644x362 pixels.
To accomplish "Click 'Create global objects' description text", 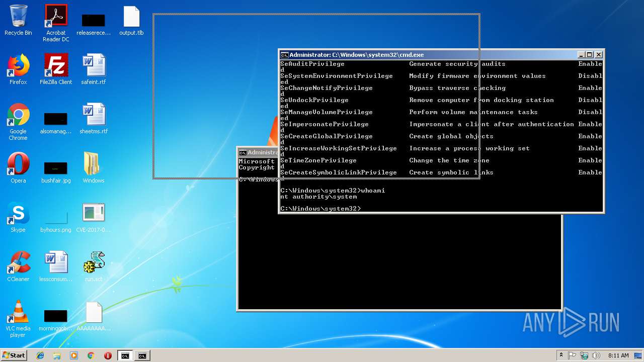I will (451, 136).
